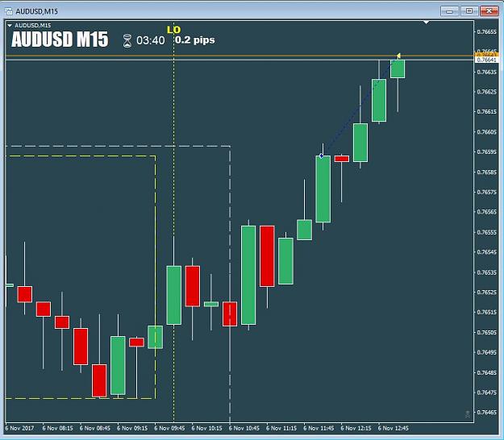Click the 6 Nov 11:15 time label
Screen dimensions: 504x440
click(281, 428)
